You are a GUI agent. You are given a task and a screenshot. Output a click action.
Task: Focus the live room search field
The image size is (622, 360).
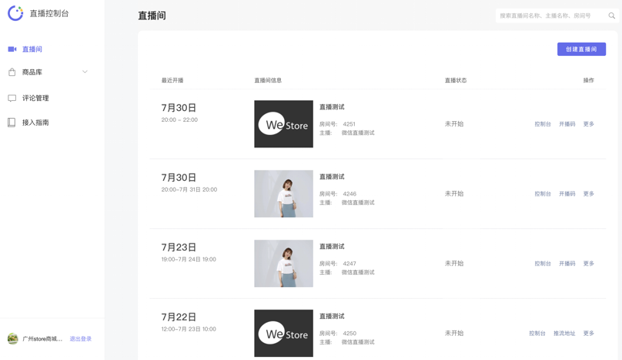(551, 16)
